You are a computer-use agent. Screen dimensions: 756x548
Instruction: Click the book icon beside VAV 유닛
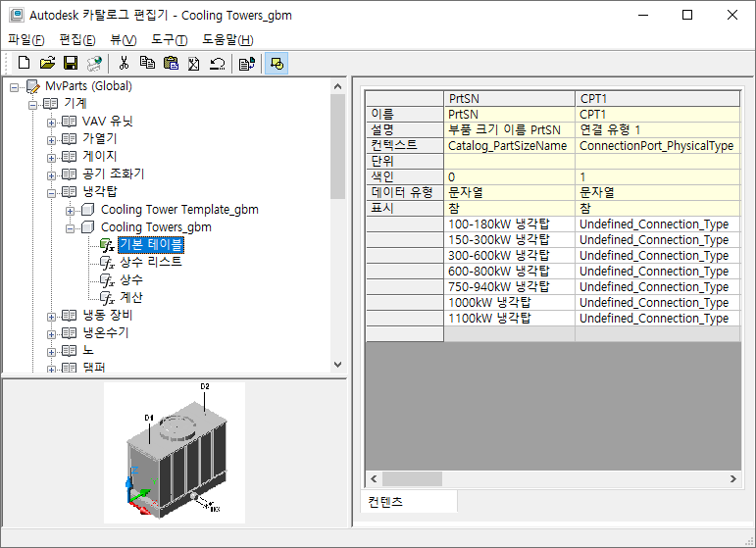69,121
